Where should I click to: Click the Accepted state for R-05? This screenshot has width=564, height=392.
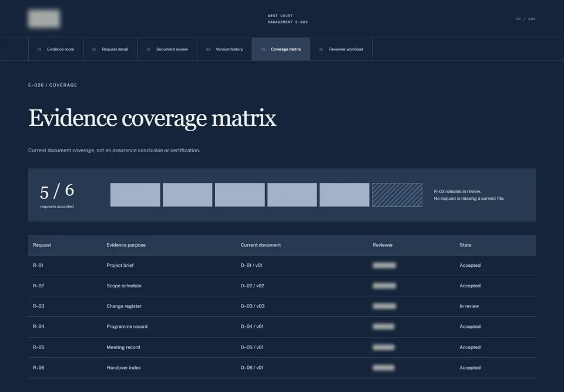tap(470, 347)
